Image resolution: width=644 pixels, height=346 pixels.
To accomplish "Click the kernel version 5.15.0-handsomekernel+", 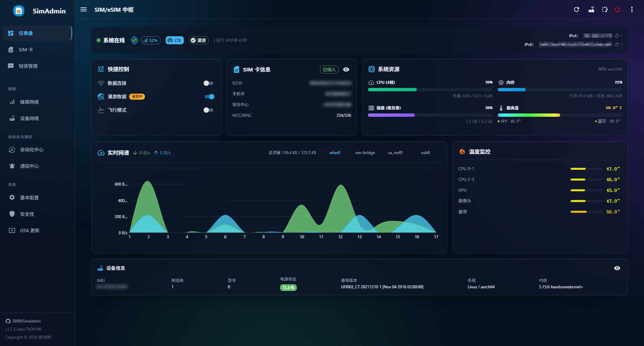I will point(561,287).
